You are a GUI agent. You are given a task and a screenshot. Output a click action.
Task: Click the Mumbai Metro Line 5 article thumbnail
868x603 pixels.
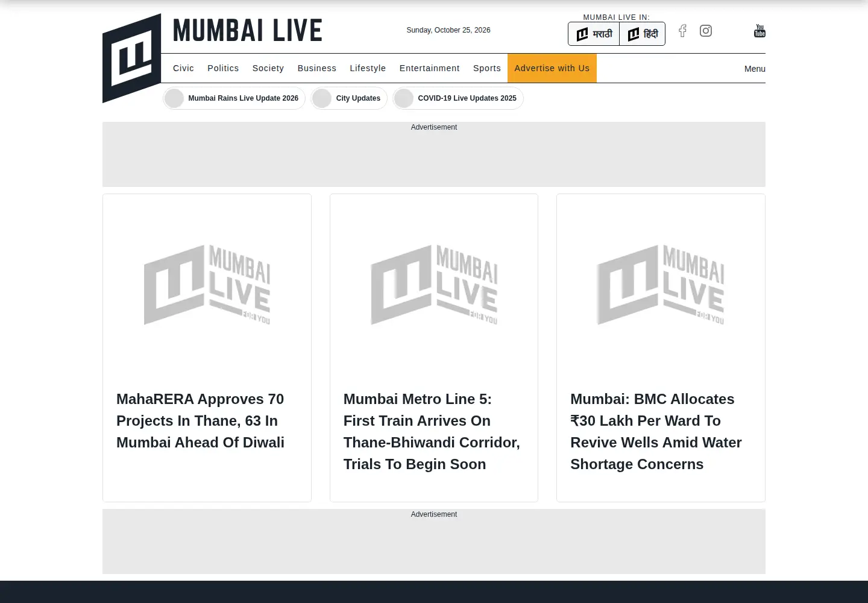[x=434, y=285]
